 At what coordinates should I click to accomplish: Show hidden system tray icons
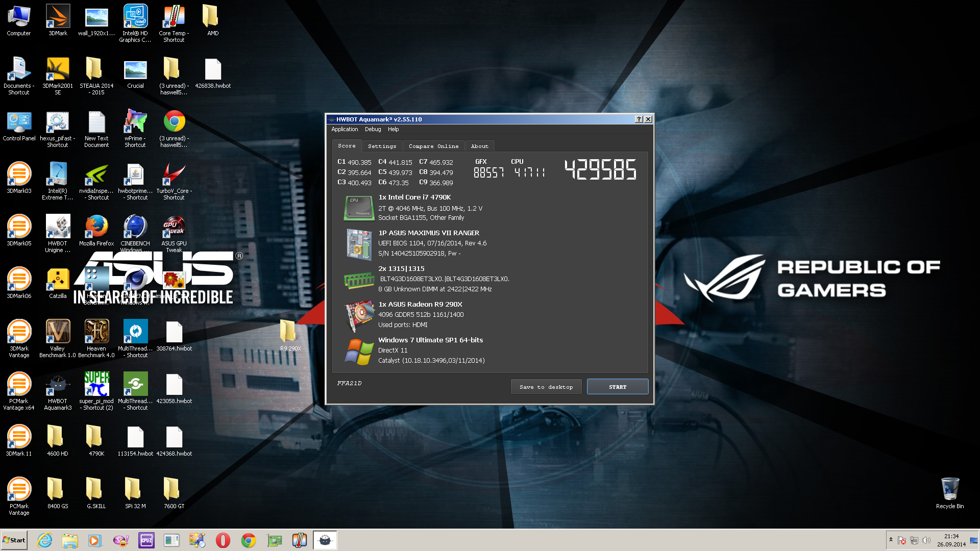coord(891,540)
